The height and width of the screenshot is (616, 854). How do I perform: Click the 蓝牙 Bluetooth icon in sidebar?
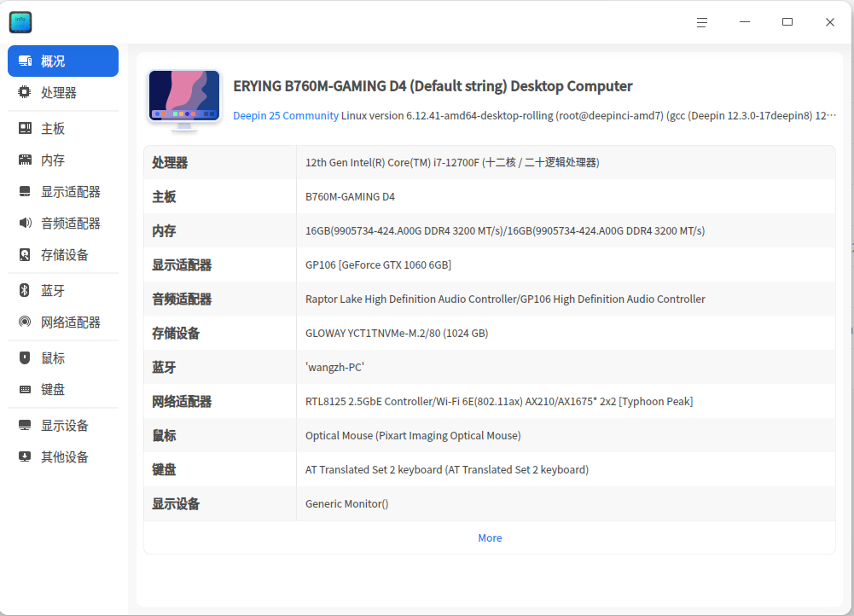tap(25, 290)
